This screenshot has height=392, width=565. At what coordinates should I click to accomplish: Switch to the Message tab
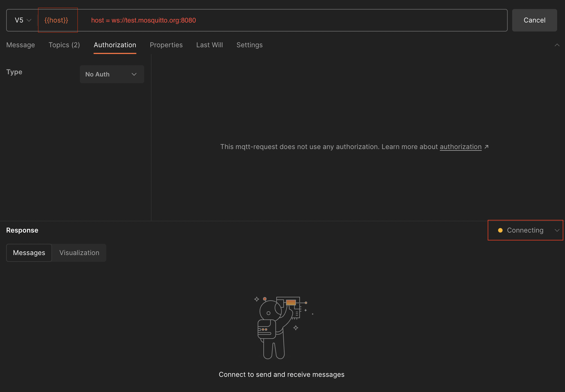(x=21, y=45)
